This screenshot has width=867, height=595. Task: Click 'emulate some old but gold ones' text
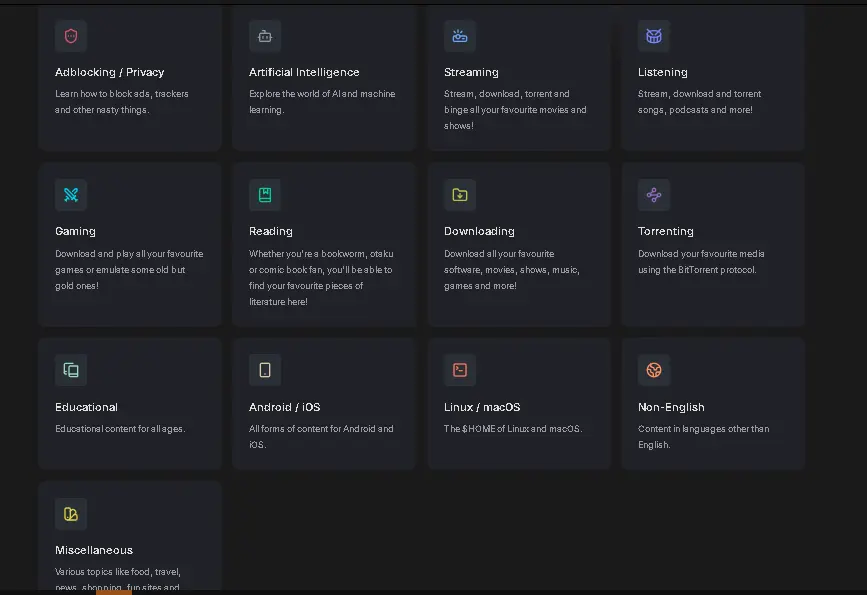(120, 278)
